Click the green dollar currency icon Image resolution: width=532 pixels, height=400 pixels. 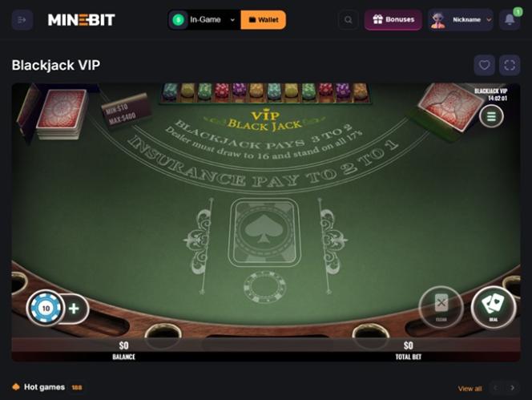(179, 20)
